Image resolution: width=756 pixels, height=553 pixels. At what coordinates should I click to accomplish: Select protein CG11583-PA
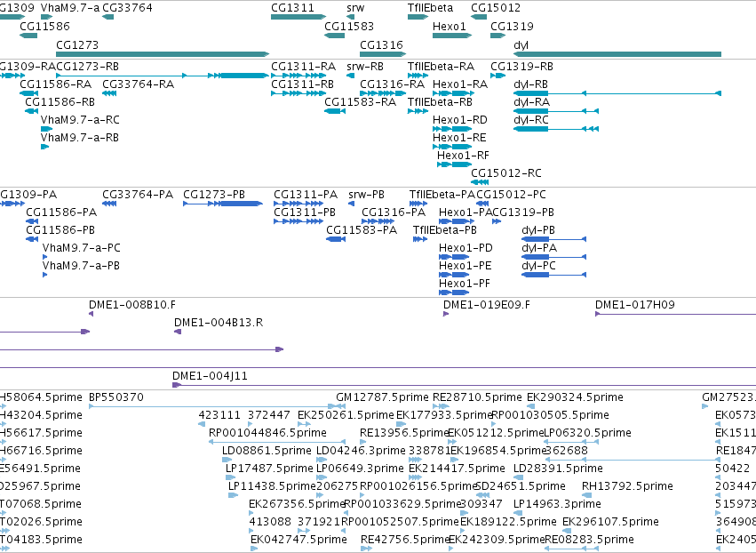click(x=362, y=230)
